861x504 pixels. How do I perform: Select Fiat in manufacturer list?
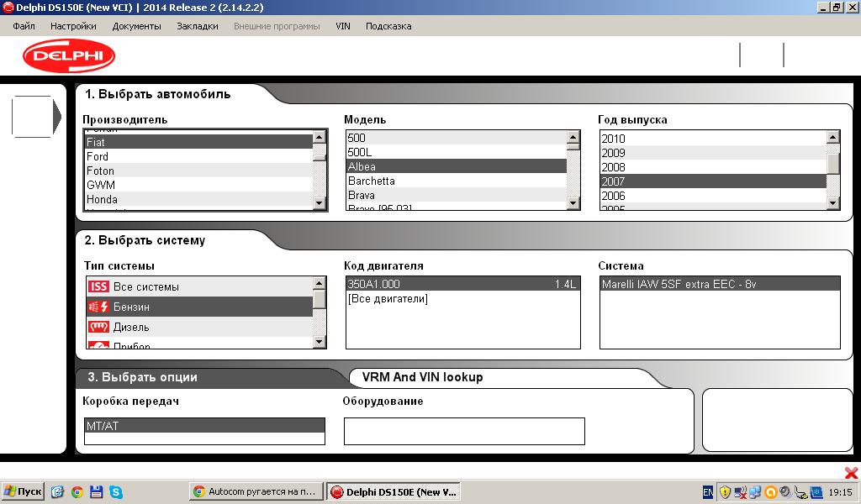pyautogui.click(x=198, y=142)
